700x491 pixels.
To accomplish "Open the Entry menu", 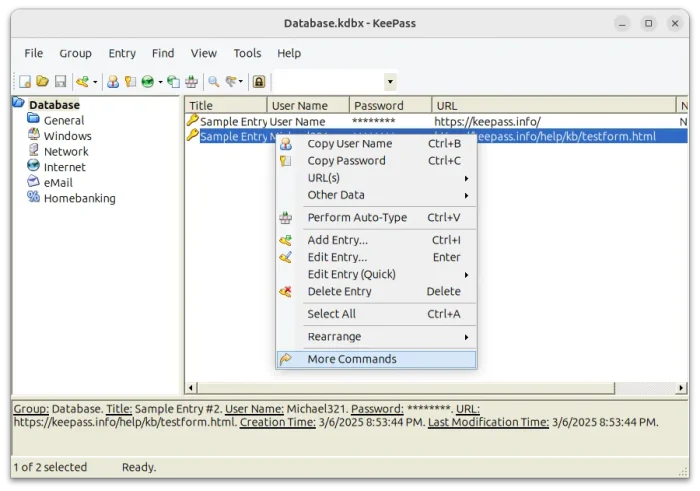I will 122,53.
